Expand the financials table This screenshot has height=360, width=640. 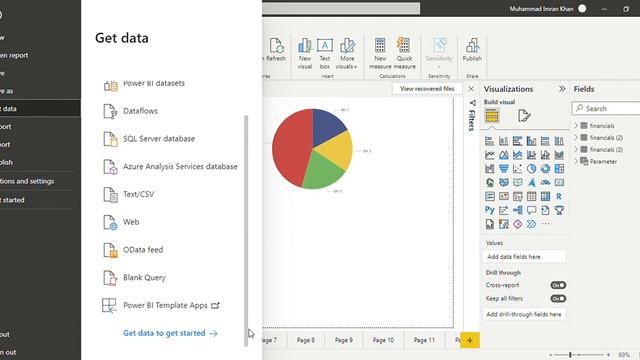pos(576,126)
